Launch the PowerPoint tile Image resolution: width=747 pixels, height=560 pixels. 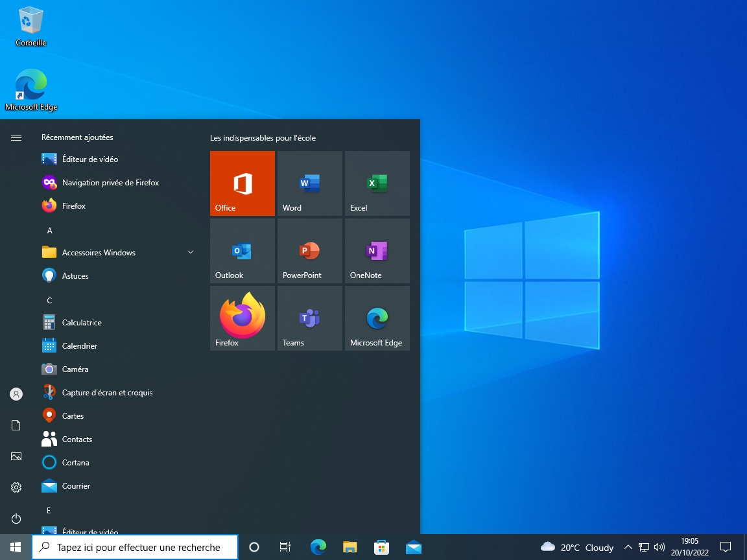click(310, 251)
